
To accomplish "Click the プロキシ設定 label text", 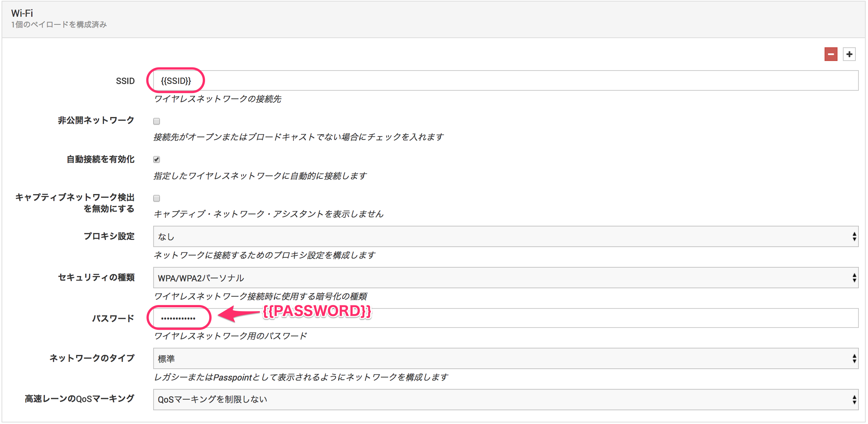I will 109,236.
